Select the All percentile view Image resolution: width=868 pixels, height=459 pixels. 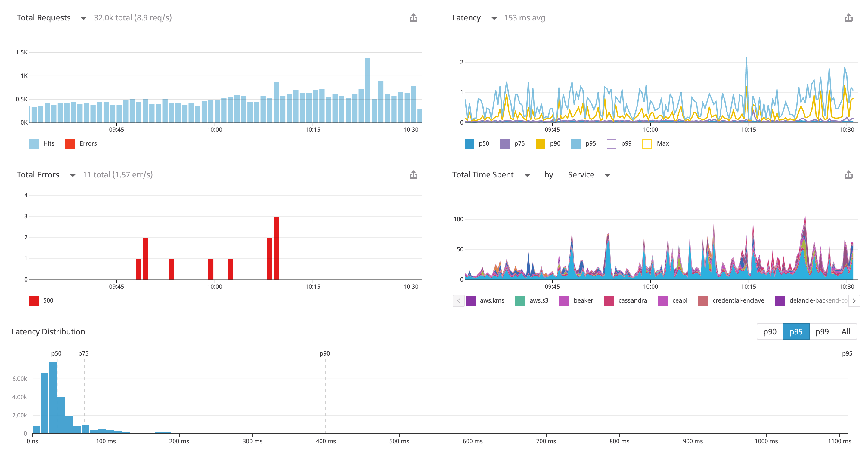click(846, 331)
